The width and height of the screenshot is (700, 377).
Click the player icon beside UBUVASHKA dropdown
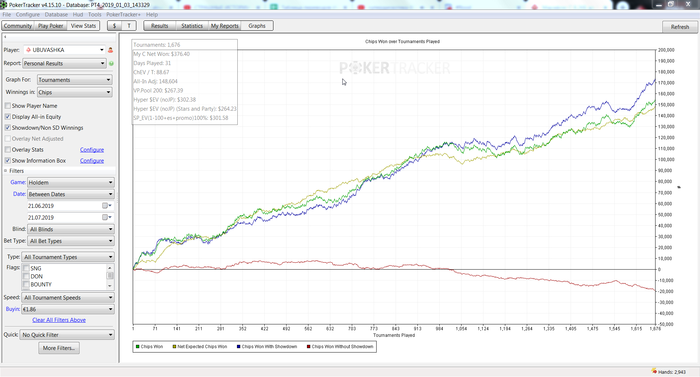(x=110, y=50)
